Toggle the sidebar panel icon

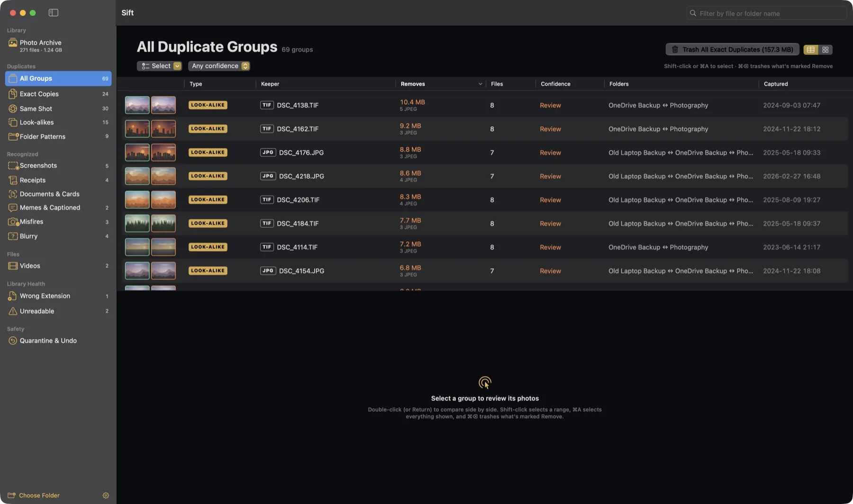click(x=54, y=13)
